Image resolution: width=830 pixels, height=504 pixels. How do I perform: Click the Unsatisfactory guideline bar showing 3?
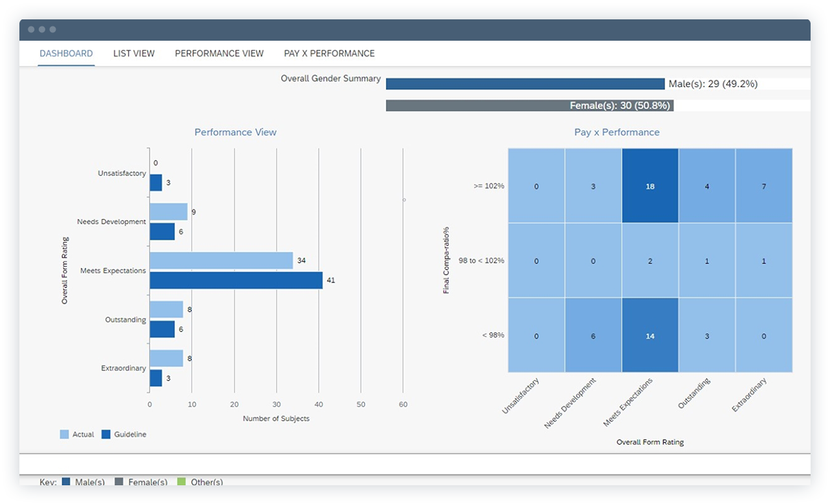(156, 183)
